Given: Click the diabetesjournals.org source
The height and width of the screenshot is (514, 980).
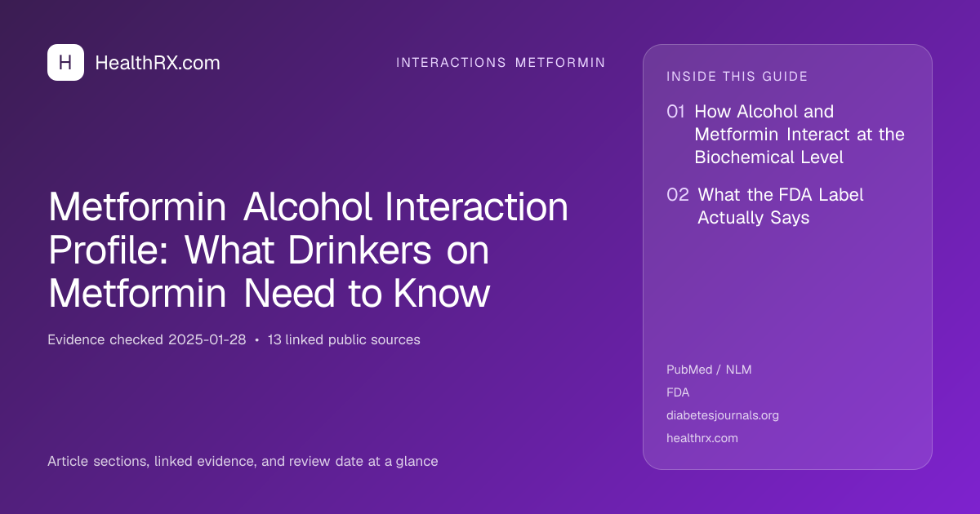Looking at the screenshot, I should 723,415.
